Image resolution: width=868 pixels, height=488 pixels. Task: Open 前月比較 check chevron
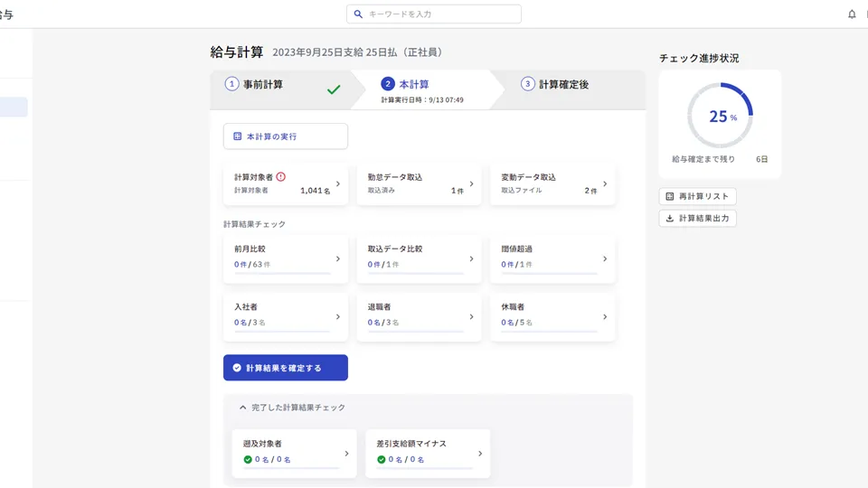pyautogui.click(x=337, y=258)
